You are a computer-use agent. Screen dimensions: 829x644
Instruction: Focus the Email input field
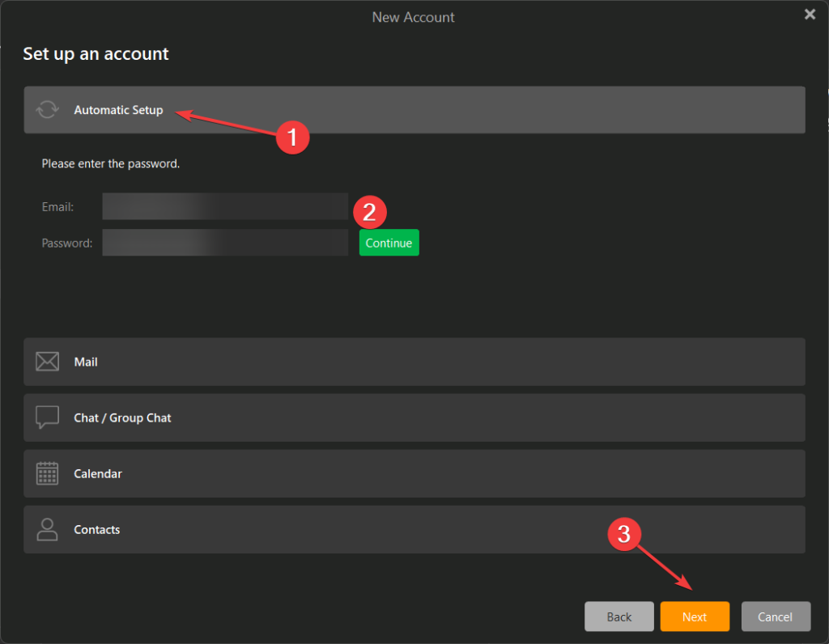(224, 206)
